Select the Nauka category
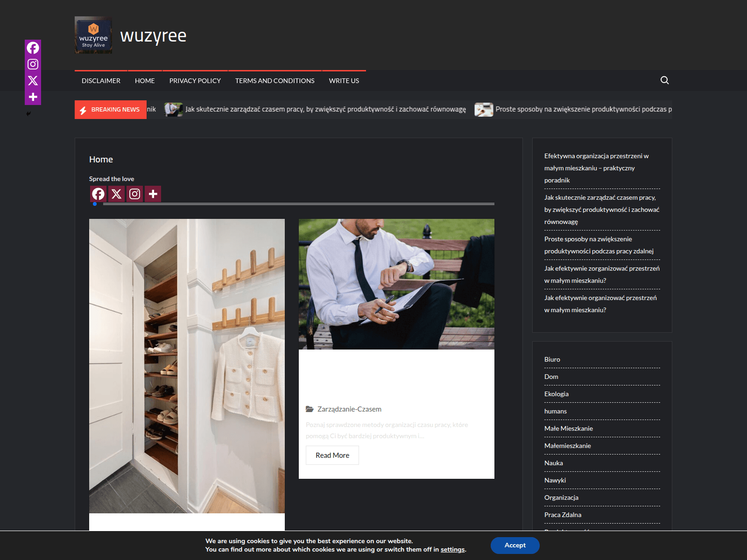This screenshot has height=560, width=747. [x=554, y=463]
